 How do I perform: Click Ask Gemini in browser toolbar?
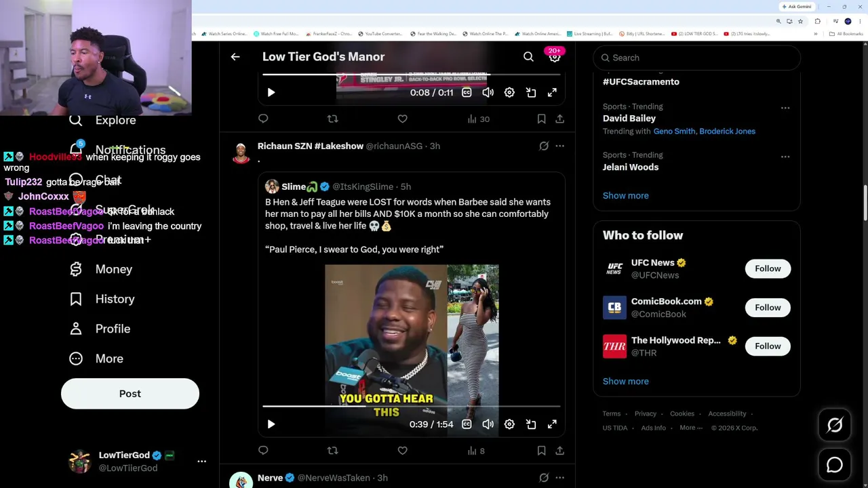(x=797, y=7)
